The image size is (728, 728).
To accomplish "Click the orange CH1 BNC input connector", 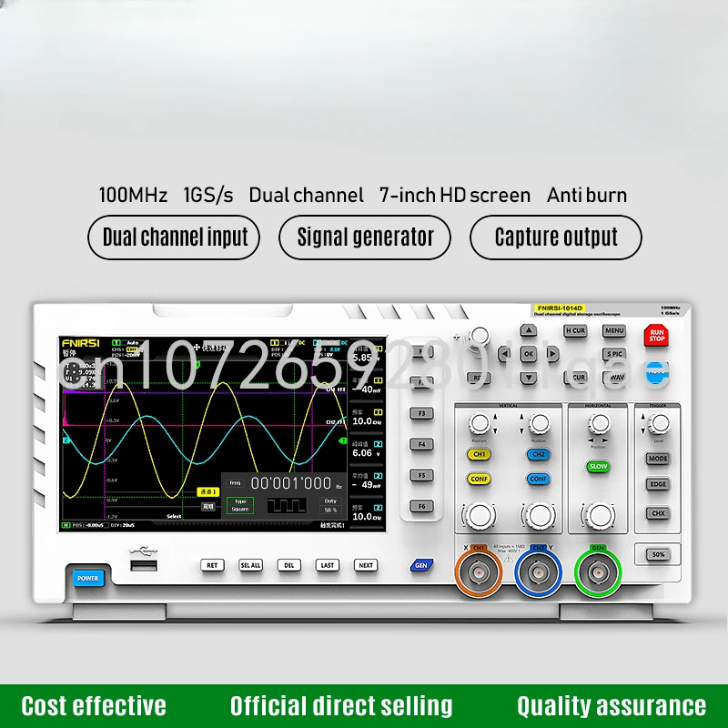I will [x=479, y=572].
